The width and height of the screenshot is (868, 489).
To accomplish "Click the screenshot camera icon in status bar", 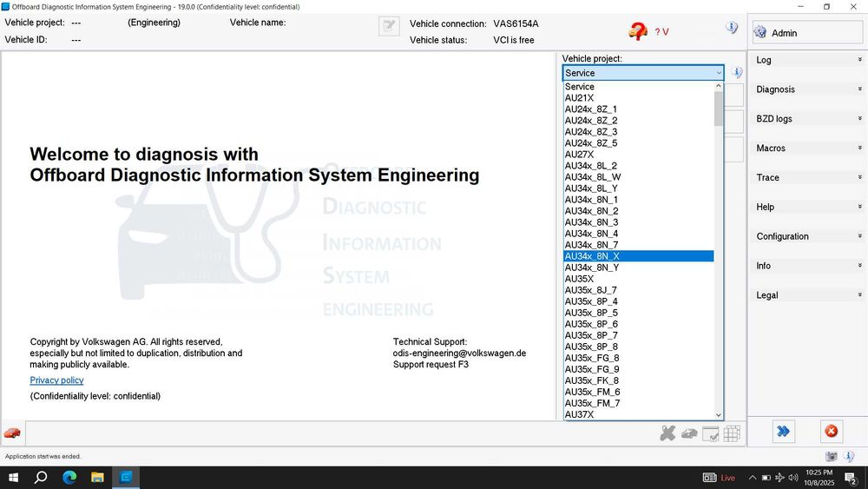I will pos(831,456).
